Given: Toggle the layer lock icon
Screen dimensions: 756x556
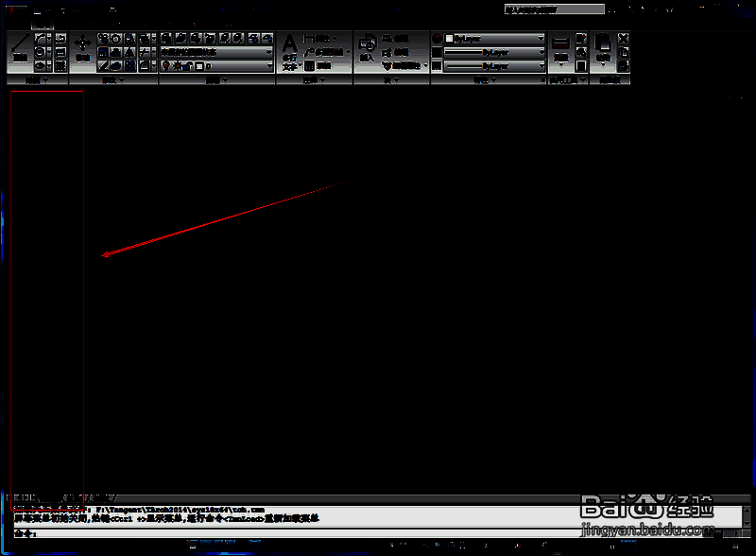Looking at the screenshot, I should pos(187,66).
